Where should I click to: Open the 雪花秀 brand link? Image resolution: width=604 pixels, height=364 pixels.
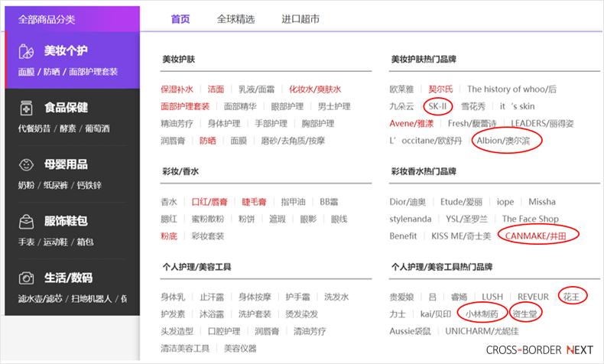(473, 106)
